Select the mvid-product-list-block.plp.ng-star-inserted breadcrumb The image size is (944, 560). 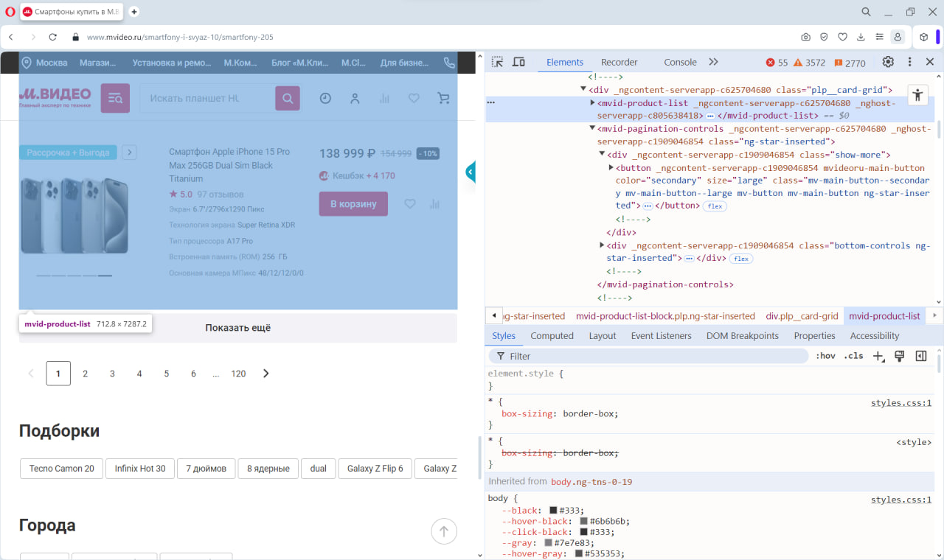point(665,316)
